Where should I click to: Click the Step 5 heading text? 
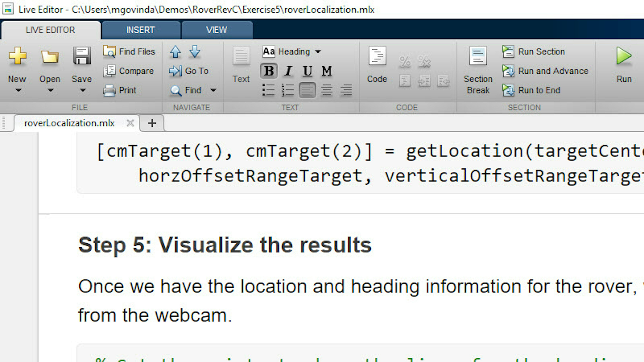[x=225, y=245]
